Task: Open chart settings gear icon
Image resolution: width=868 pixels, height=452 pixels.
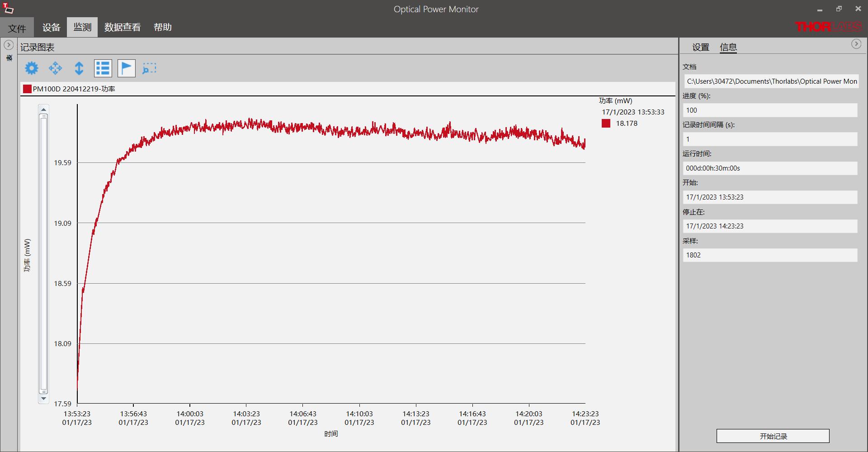Action: (32, 68)
